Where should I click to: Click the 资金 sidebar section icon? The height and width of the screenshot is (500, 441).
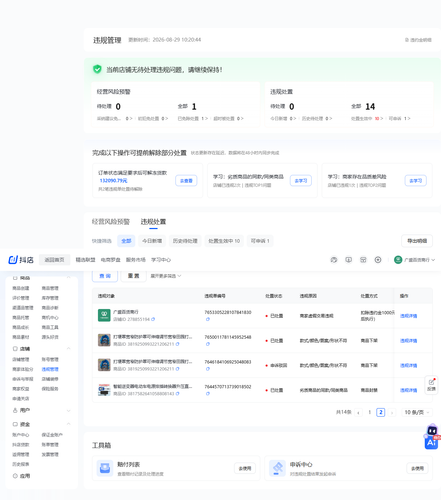(x=15, y=424)
